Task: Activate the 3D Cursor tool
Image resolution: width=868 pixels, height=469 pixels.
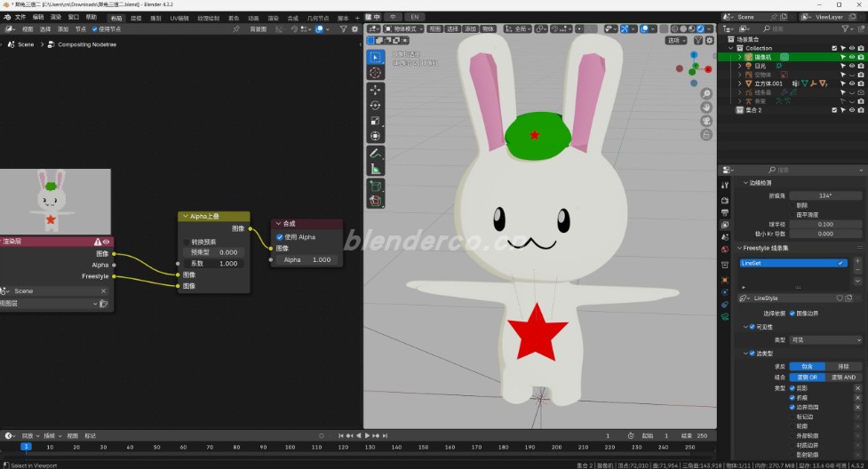Action: pyautogui.click(x=375, y=73)
